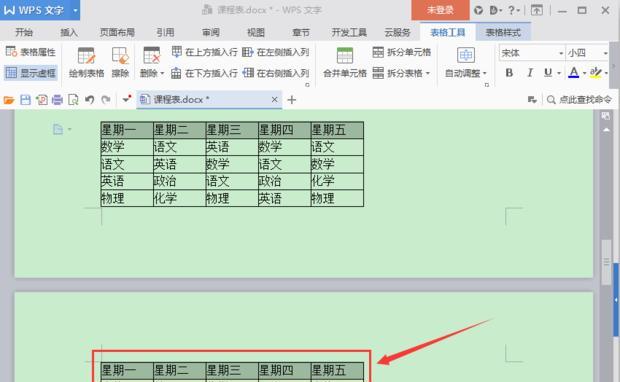
Task: Insert a row above (在上方插入行)
Action: (204, 52)
